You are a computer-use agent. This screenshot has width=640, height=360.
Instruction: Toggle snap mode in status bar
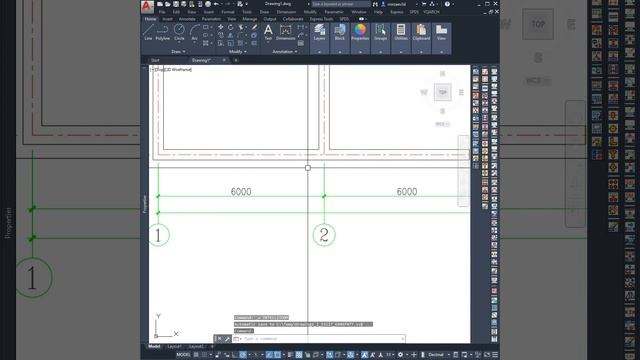coord(204,355)
